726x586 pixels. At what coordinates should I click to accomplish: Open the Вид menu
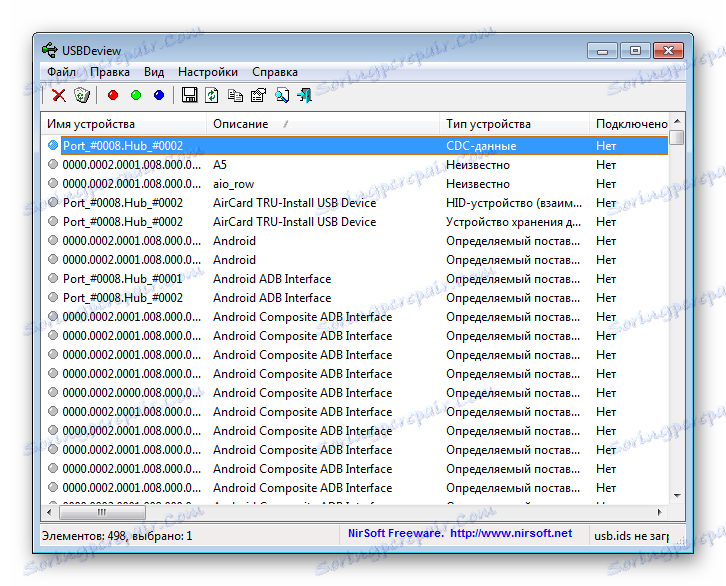pos(154,72)
